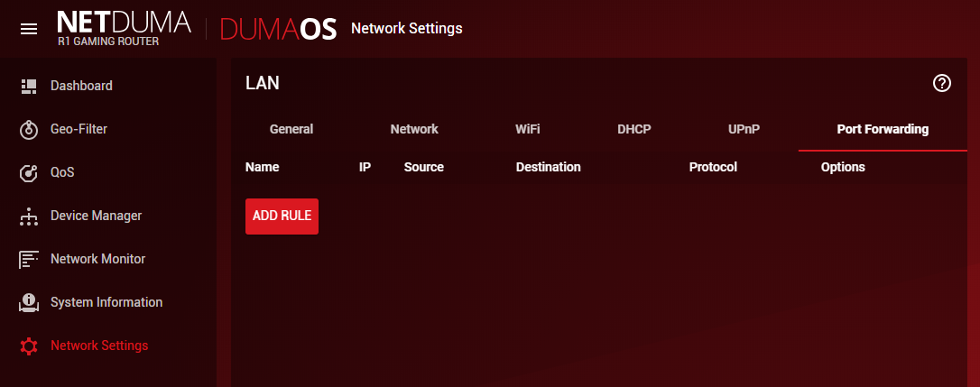Click the Device Manager tree icon

click(x=28, y=217)
